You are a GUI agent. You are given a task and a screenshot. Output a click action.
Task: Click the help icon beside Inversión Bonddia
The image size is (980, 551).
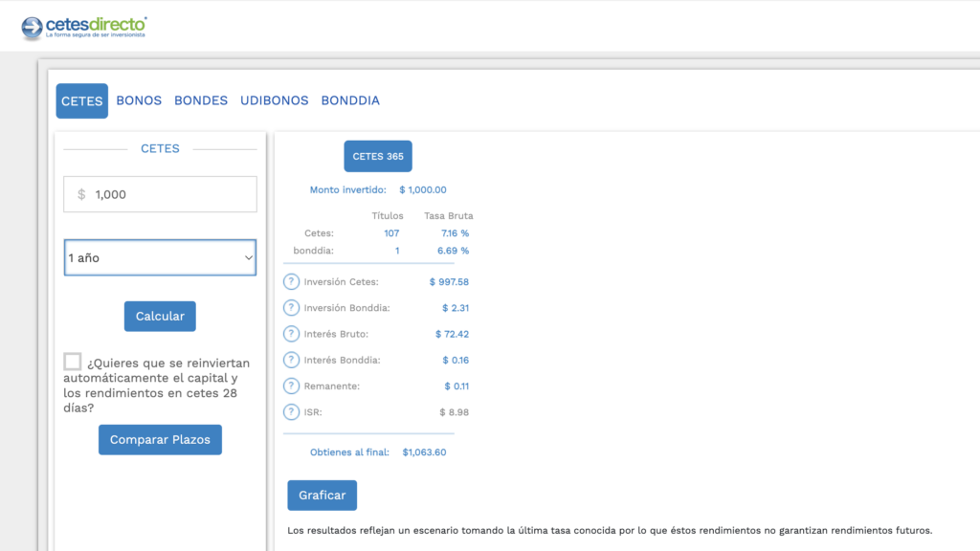pos(292,308)
